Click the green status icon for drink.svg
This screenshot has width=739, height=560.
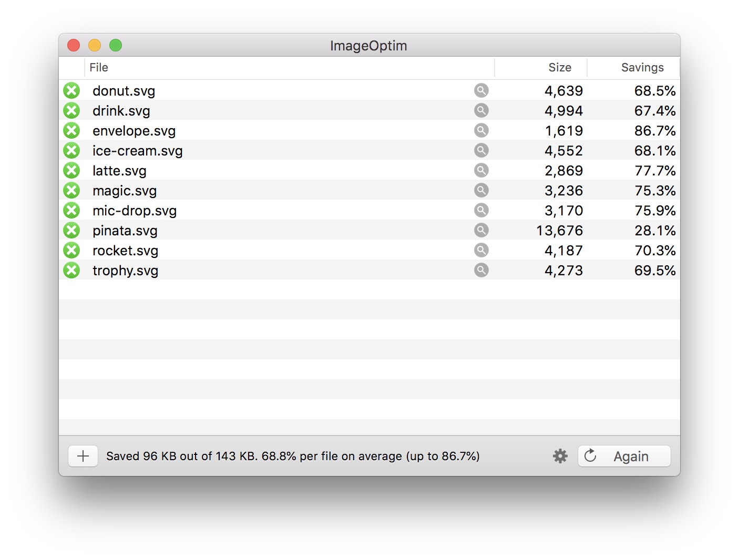point(71,110)
